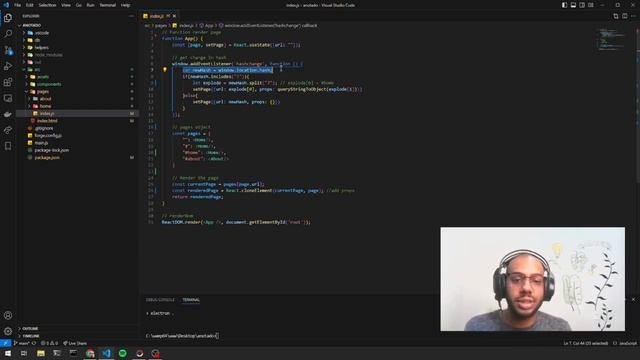The height and width of the screenshot is (360, 640).
Task: Collapse the src folder
Action: click(37, 70)
